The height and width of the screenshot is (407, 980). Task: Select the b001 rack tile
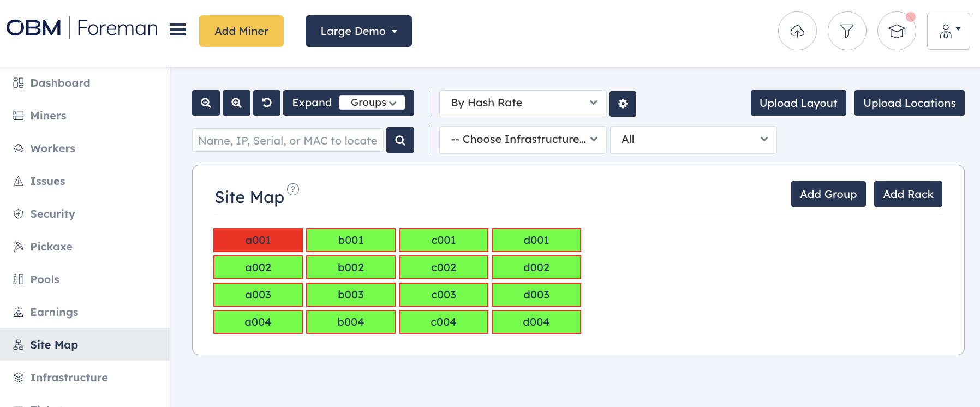351,240
